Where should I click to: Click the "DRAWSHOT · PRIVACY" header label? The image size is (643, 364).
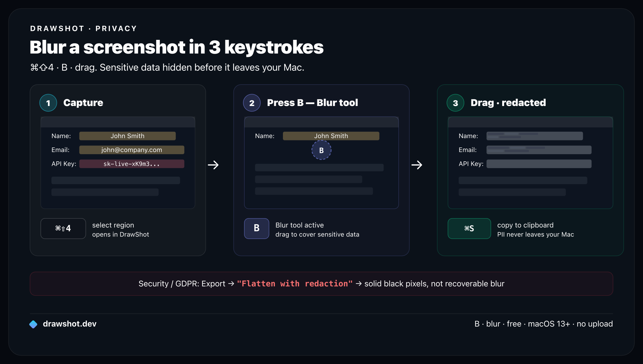(x=84, y=29)
